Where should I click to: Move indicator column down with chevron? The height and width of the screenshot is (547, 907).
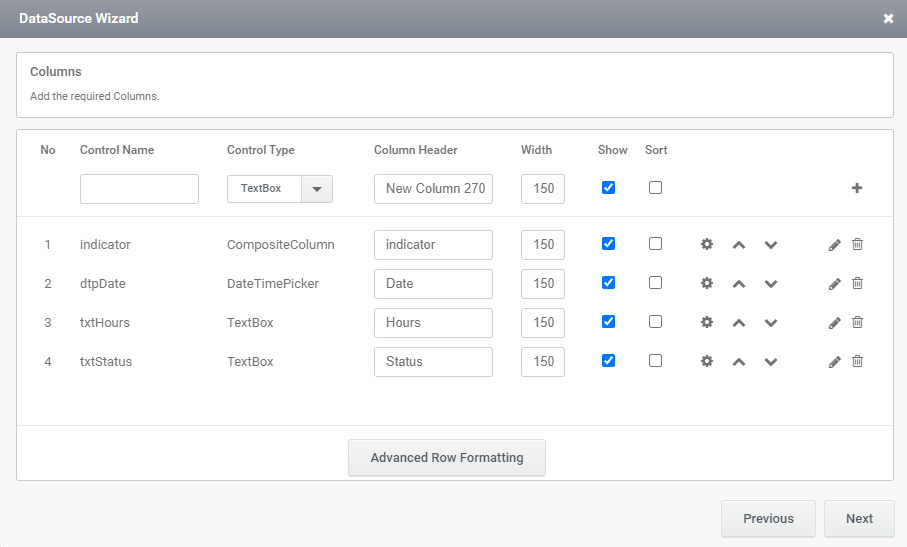[770, 245]
